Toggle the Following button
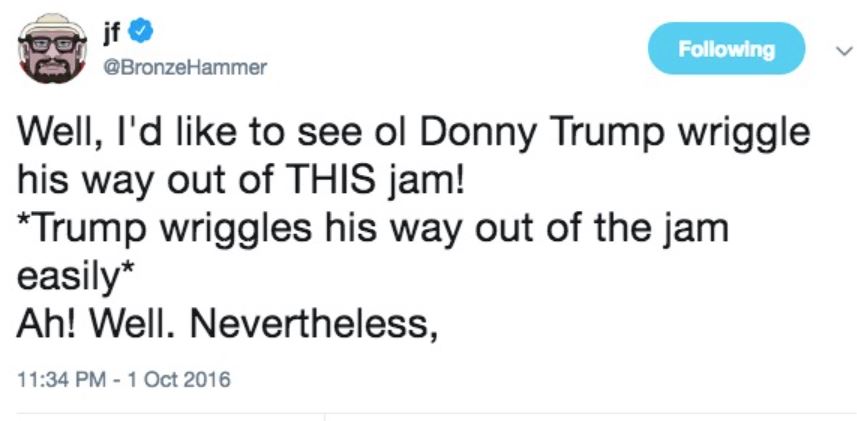 coord(726,49)
